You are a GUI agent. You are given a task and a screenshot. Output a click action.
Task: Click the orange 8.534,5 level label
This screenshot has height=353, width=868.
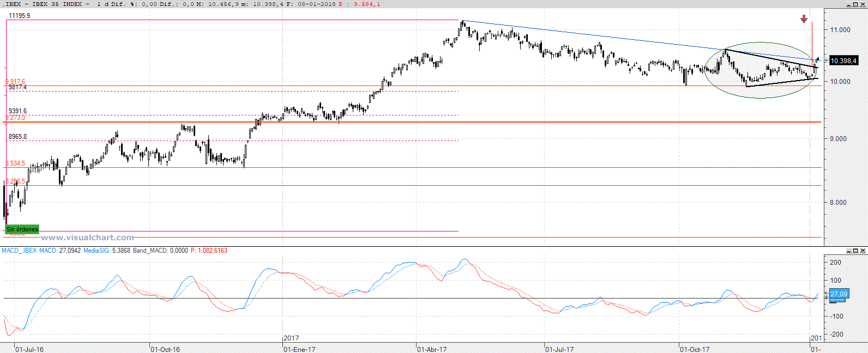click(15, 163)
